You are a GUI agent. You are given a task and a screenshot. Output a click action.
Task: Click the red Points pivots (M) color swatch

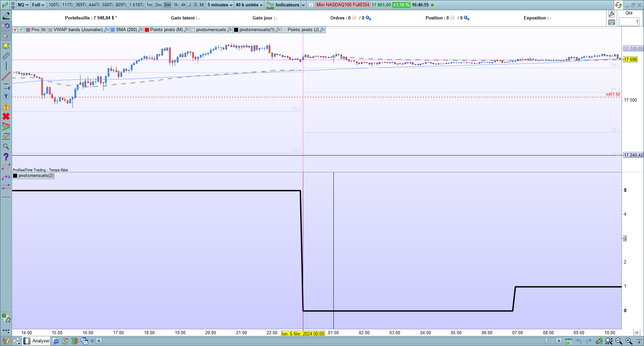147,30
